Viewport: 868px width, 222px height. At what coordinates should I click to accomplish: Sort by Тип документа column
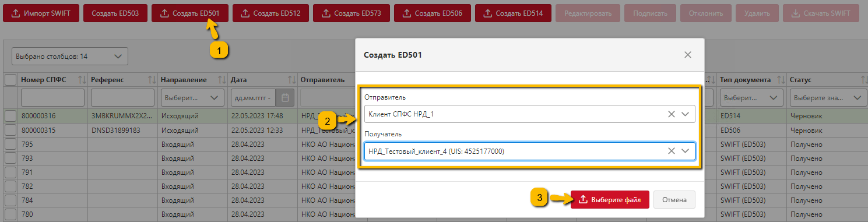pyautogui.click(x=781, y=80)
